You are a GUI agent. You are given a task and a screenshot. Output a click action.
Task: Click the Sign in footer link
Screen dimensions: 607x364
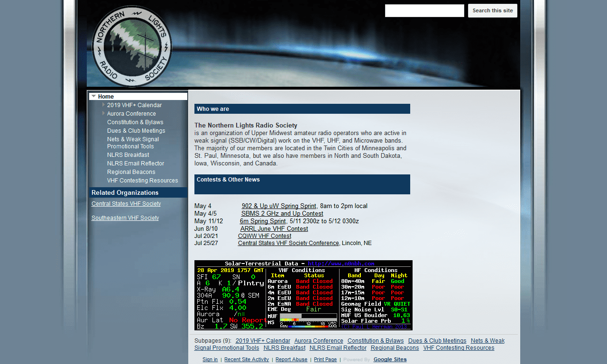click(x=210, y=360)
